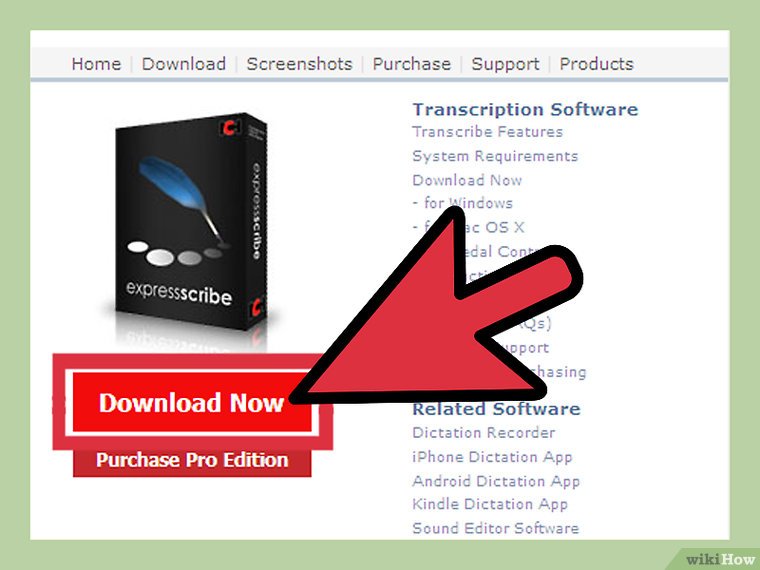Open the Purchase navigation item
The height and width of the screenshot is (570, 760).
pyautogui.click(x=412, y=64)
